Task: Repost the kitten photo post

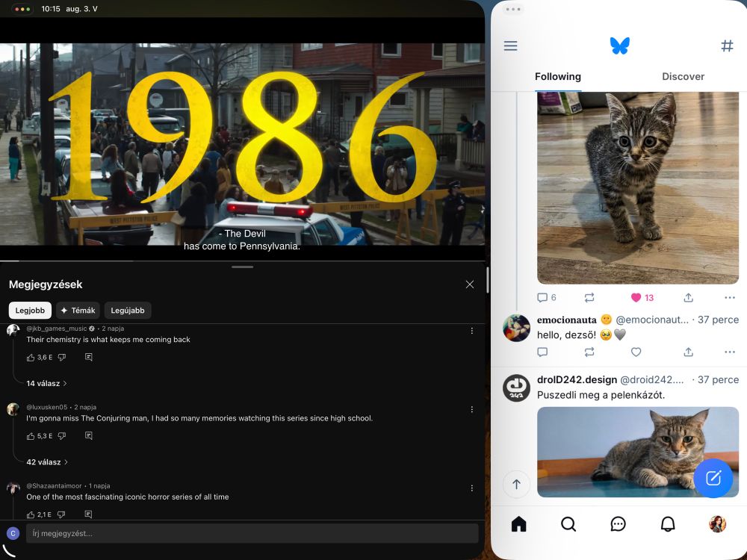Action: click(x=589, y=298)
